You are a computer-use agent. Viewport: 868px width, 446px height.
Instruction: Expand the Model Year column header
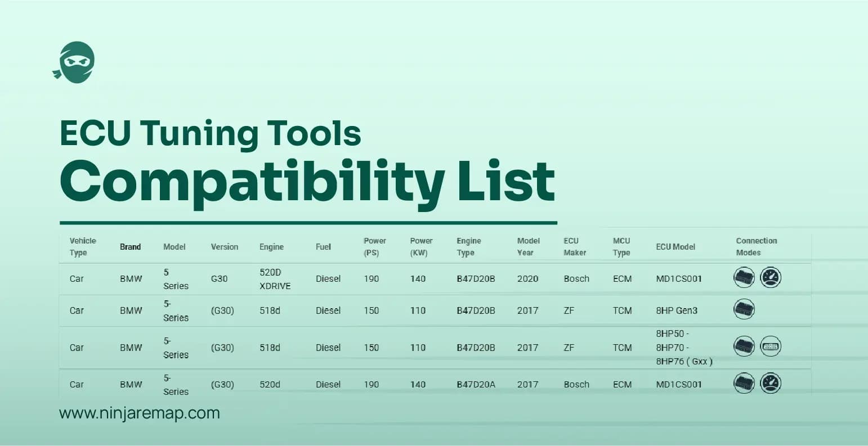[x=528, y=246]
